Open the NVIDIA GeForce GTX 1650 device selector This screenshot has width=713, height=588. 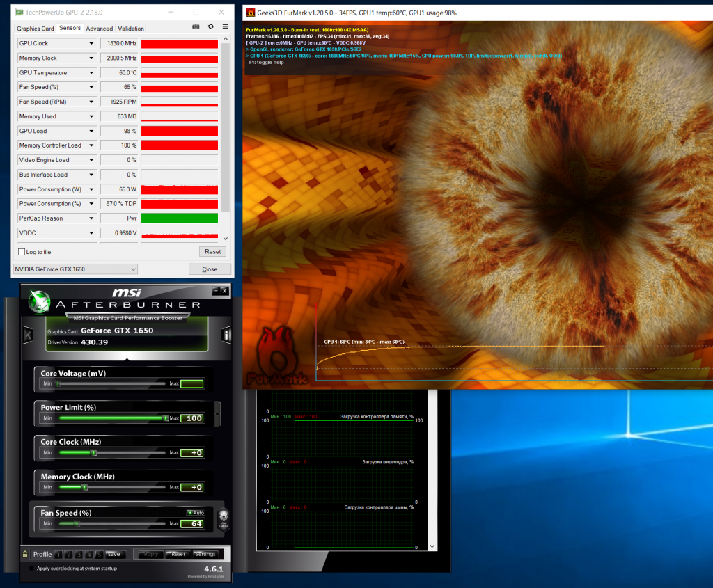(75, 269)
